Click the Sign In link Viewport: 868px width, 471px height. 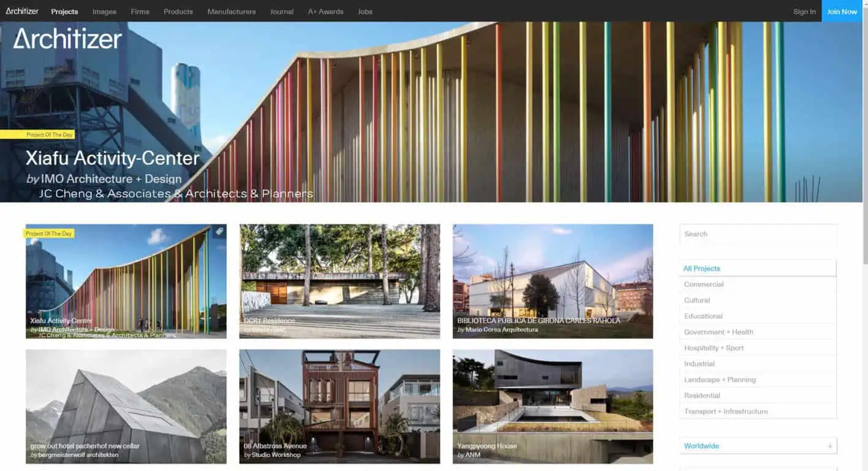click(804, 12)
